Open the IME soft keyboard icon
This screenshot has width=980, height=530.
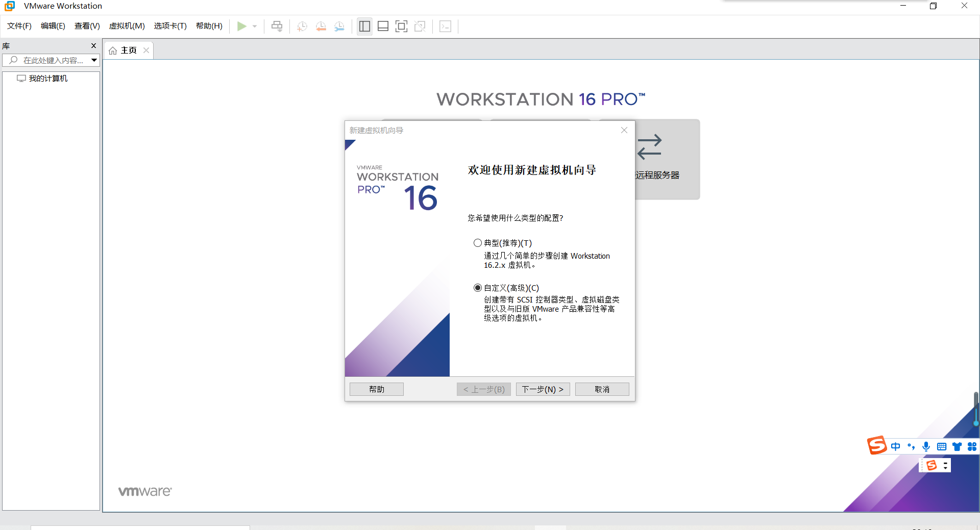click(942, 446)
